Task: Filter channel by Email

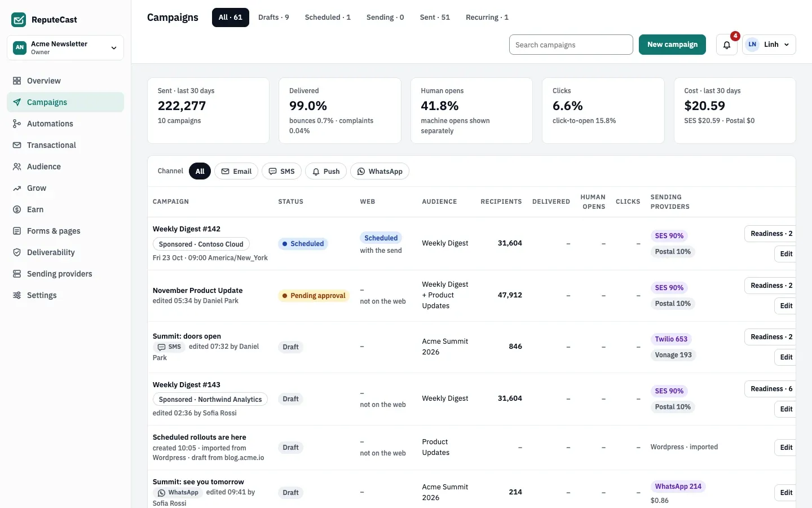Action: [236, 171]
